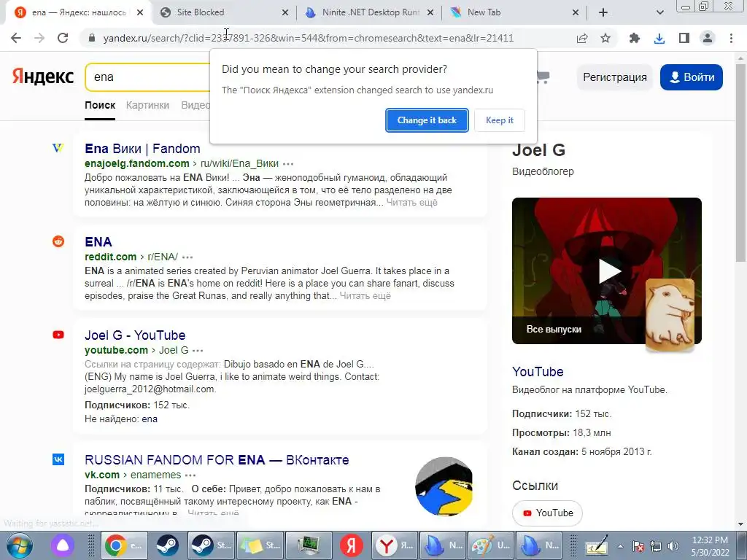
Task: Focus the Yandex search field containing ena
Action: pos(147,77)
